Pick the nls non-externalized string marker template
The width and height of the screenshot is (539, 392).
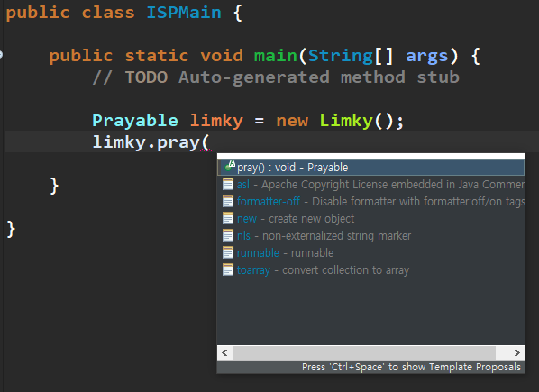point(371,236)
